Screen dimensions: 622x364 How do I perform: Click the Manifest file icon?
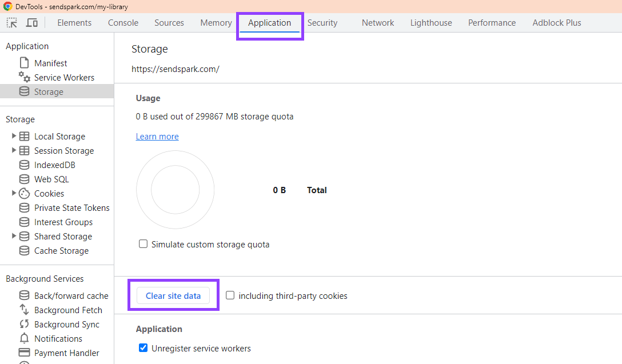(x=24, y=63)
